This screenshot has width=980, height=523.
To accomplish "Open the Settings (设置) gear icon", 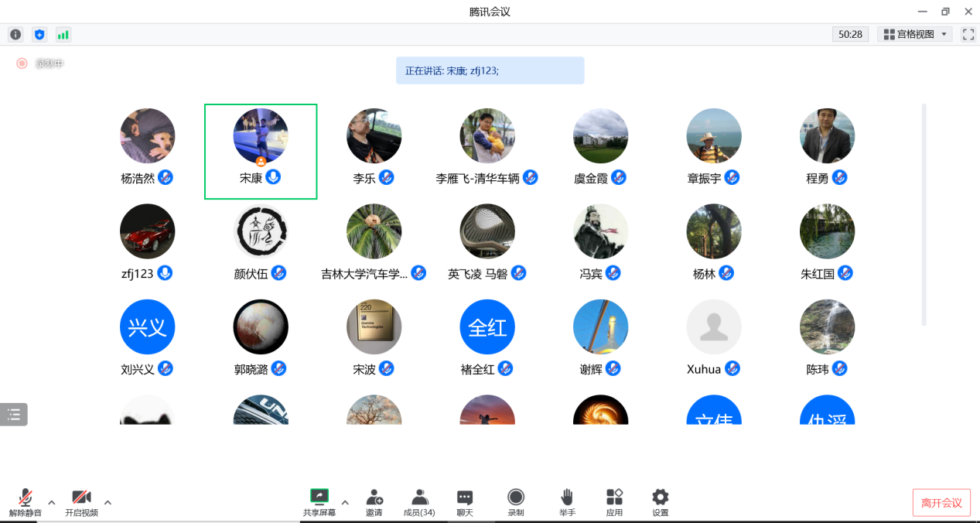I will (x=660, y=502).
